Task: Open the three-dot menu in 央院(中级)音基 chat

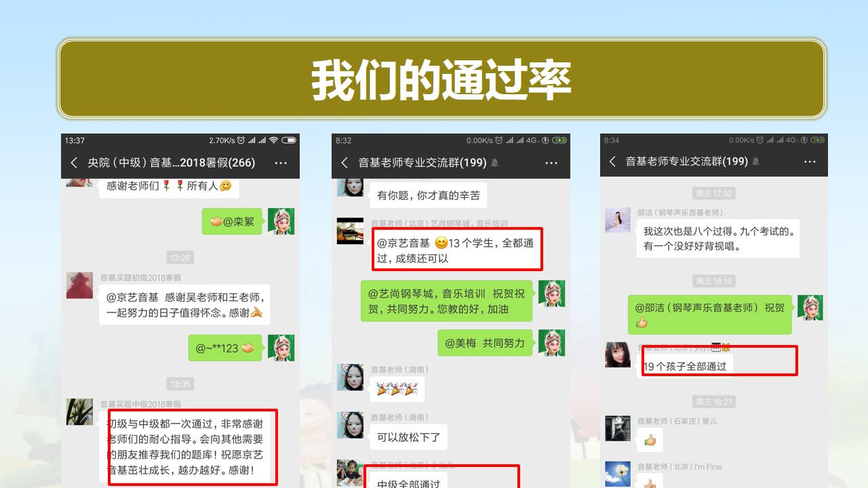Action: pos(281,163)
